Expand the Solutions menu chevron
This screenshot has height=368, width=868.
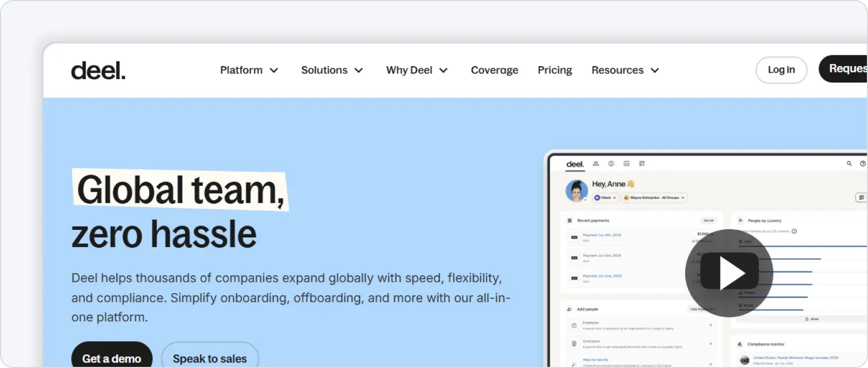(359, 70)
